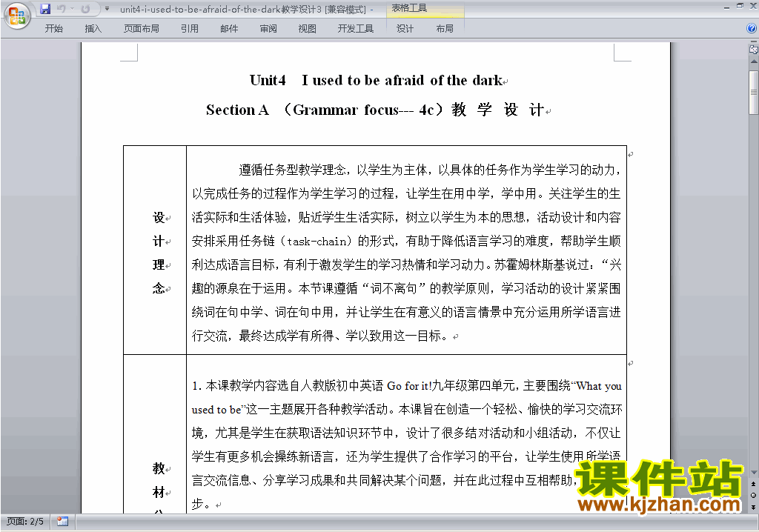
Task: Click the macro recording status bar icon
Action: click(x=62, y=522)
